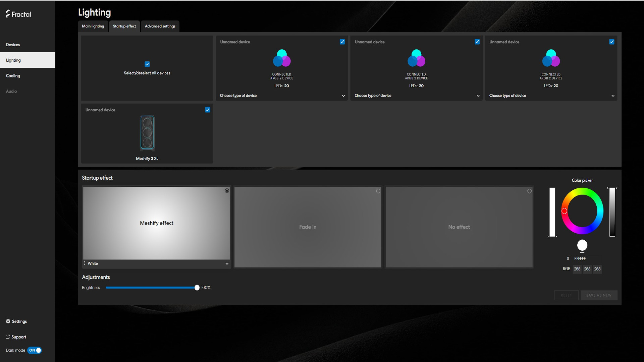Viewport: 644px width, 362px height.
Task: Turn off the Dark mode toggle
Action: click(35, 350)
